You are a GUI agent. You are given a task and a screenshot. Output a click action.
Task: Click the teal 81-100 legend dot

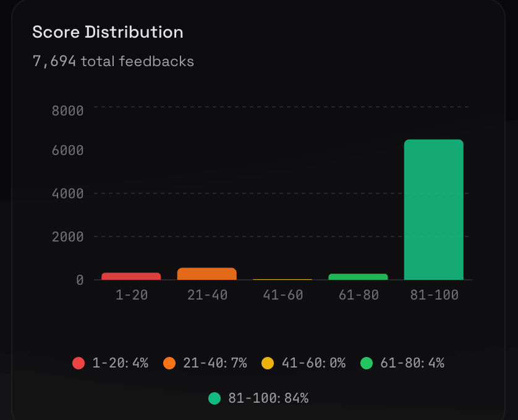coord(214,398)
